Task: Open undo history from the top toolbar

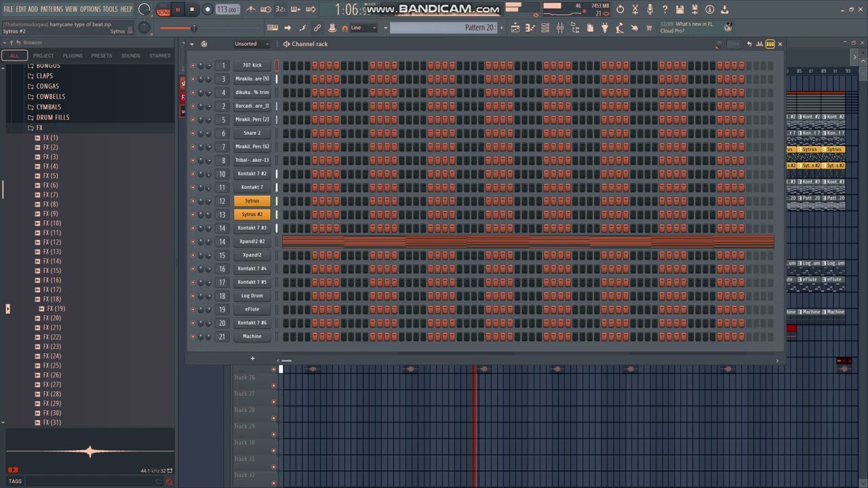Action: point(620,9)
